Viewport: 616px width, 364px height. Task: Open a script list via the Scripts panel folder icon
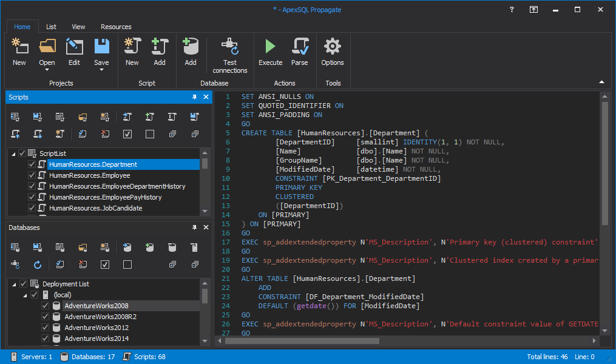[83, 116]
